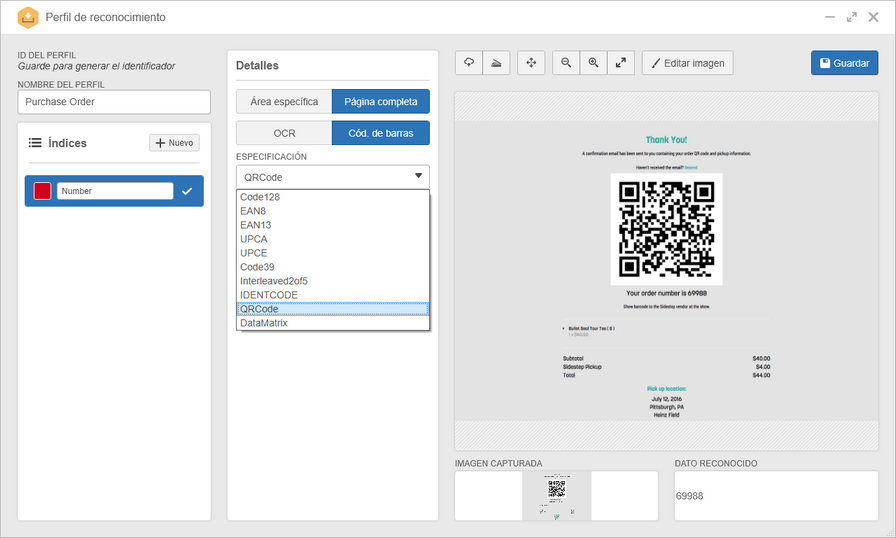Click the Detalles panel heading
Screen dimensions: 896x538
pos(257,66)
